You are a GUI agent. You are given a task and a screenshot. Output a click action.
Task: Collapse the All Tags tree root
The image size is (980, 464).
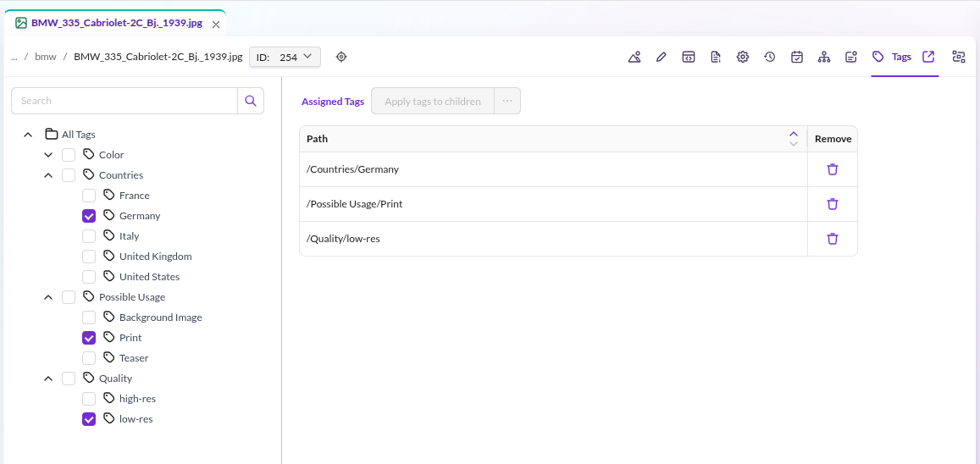[27, 135]
